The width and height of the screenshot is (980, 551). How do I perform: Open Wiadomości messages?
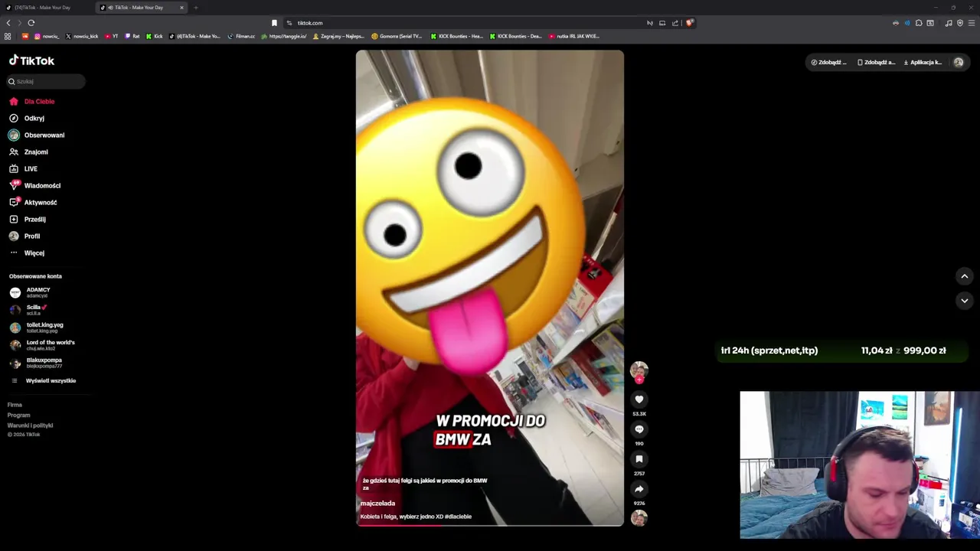(34, 185)
